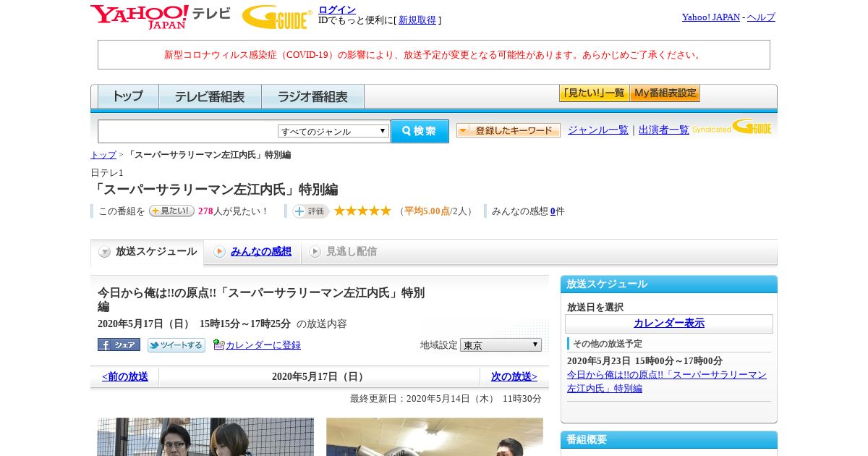Share on Facebook with シェア button
The image size is (868, 456).
coord(119,345)
